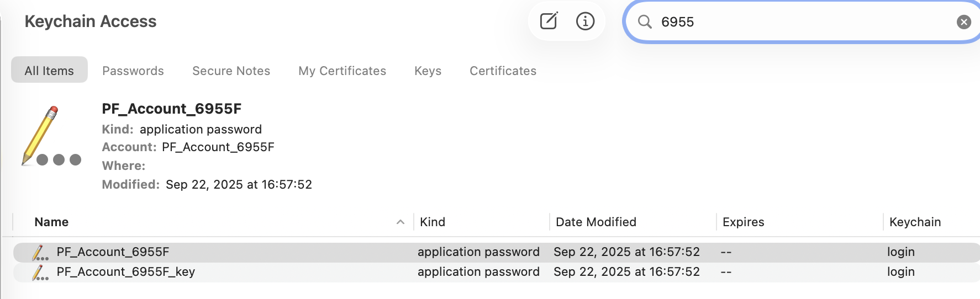
Task: Click the compose new keychain item icon
Action: [x=549, y=22]
